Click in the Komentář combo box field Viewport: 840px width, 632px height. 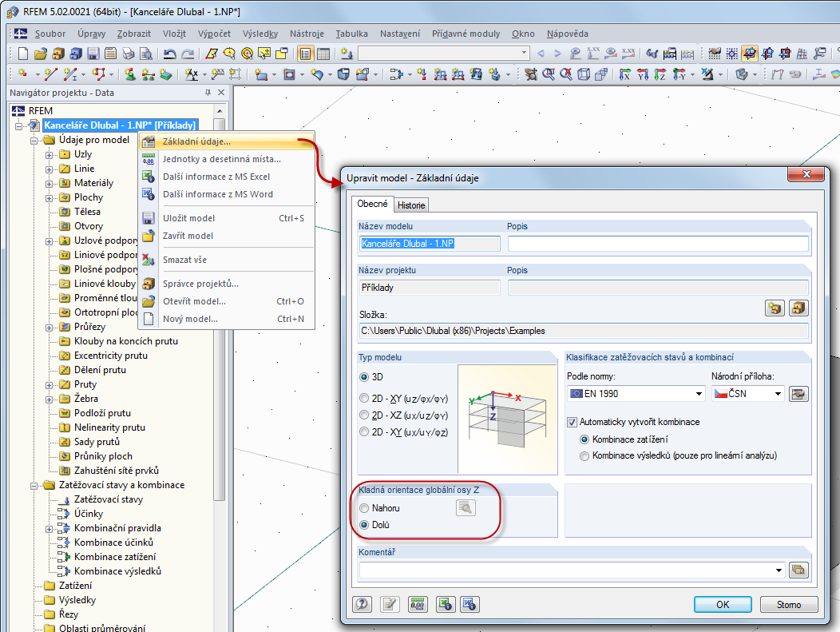click(566, 570)
